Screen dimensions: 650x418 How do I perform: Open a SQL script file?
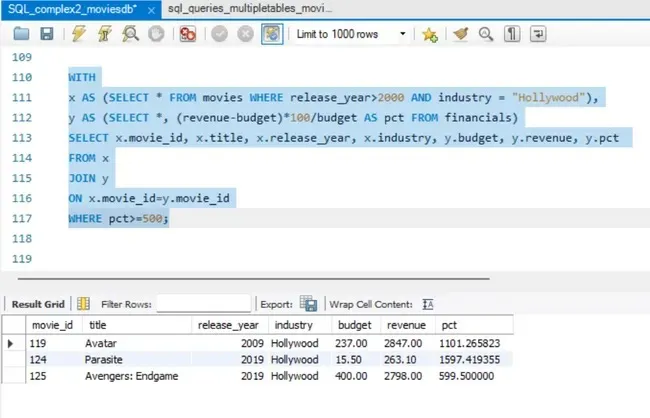(21, 34)
